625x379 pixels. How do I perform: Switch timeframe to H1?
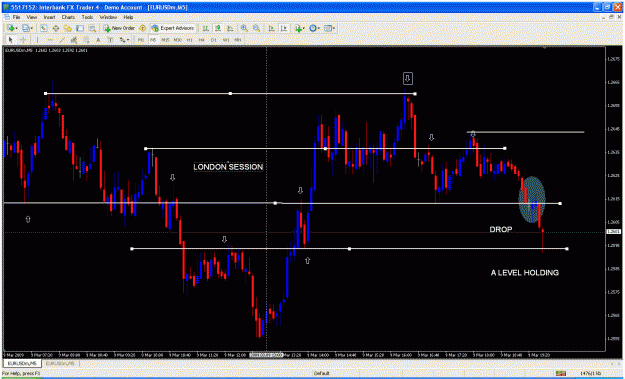point(190,40)
